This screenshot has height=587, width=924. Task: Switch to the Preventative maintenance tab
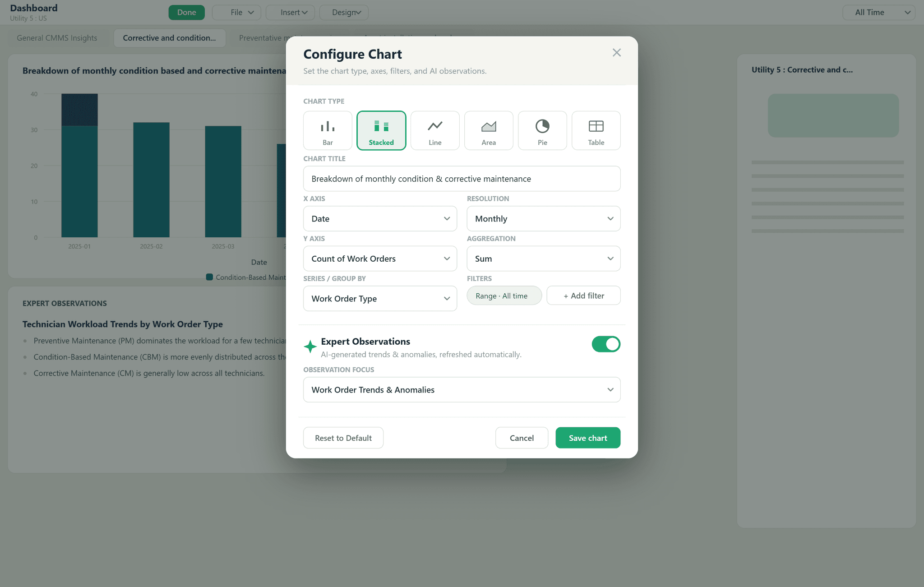(262, 38)
